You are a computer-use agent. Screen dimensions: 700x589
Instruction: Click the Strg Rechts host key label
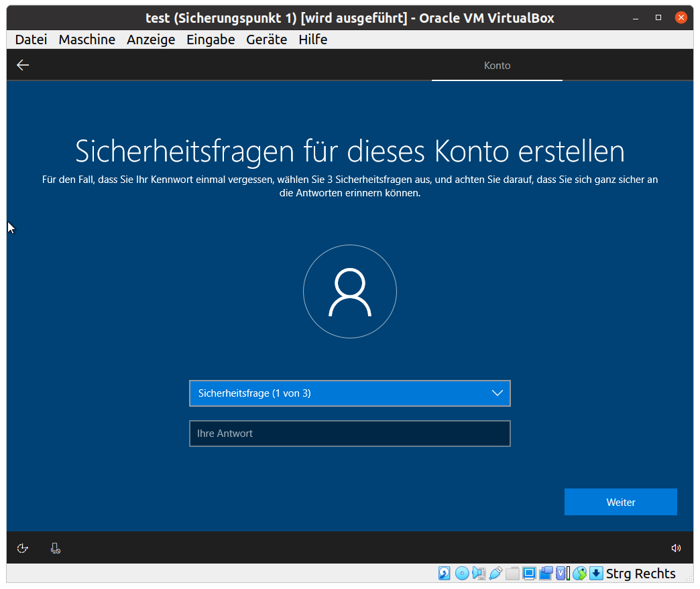click(x=640, y=574)
